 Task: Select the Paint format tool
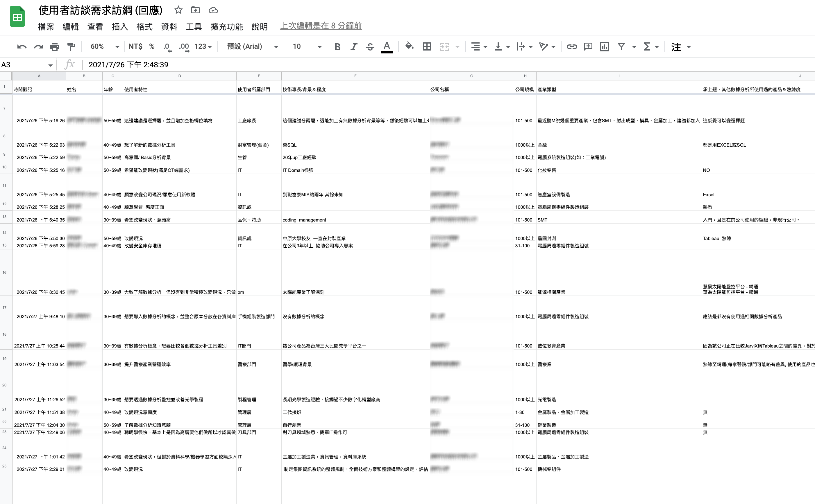click(x=71, y=47)
